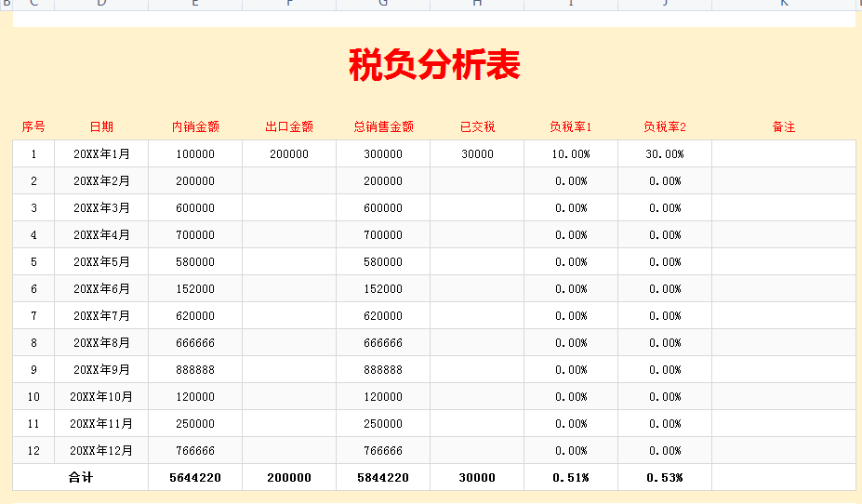Select 内销金额 cell 250000 for November
862x504 pixels.
coord(195,423)
